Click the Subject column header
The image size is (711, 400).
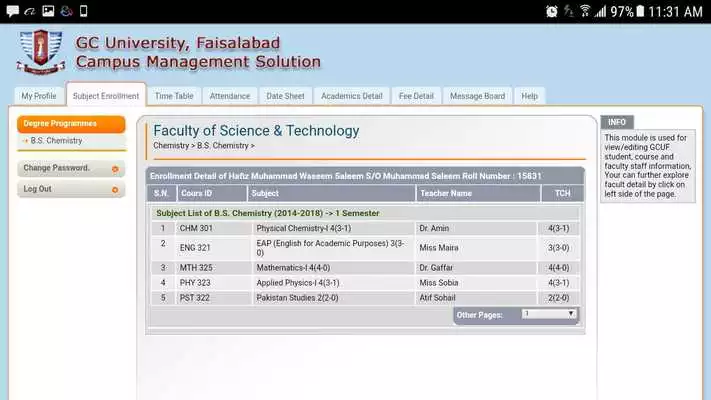(331, 193)
